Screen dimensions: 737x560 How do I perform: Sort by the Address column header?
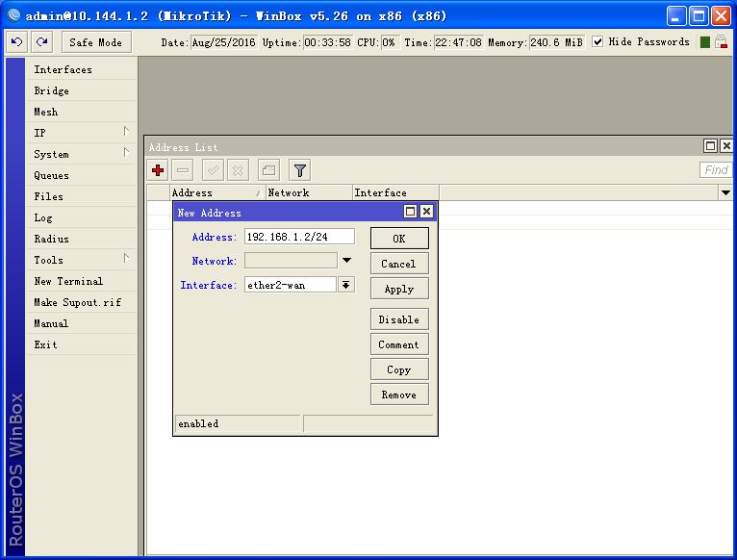point(217,192)
